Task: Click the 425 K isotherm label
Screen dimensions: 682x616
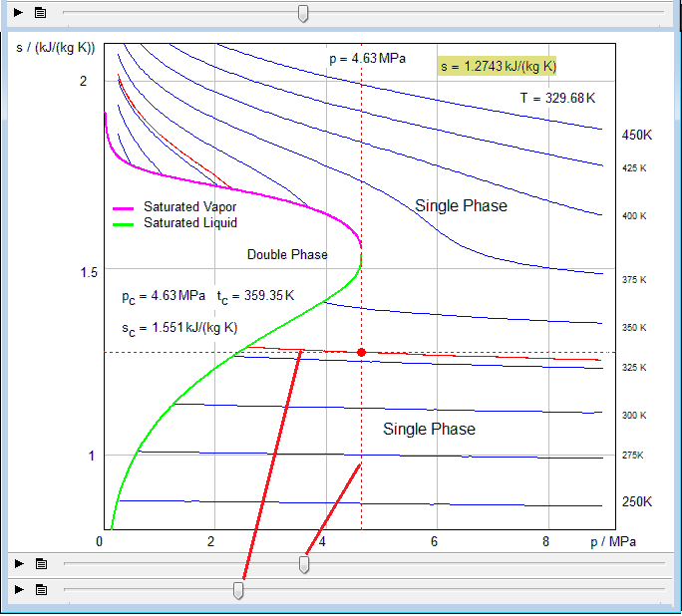Action: pos(634,168)
